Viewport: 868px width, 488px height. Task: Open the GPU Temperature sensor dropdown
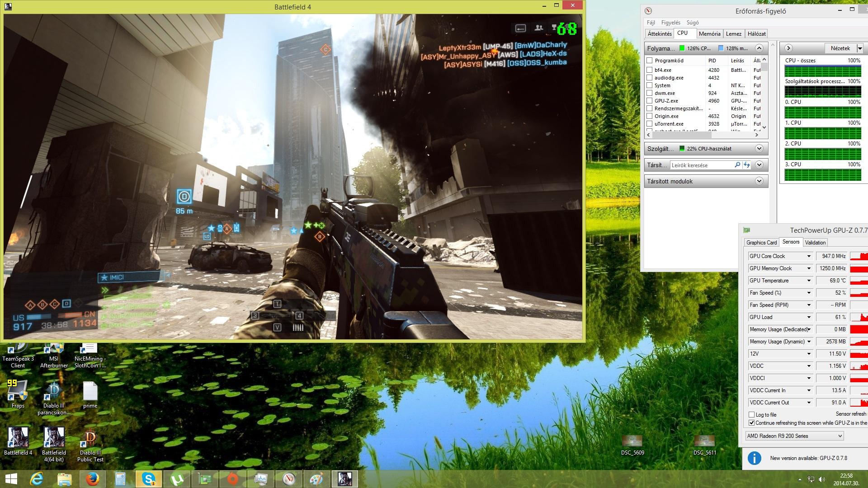(x=809, y=281)
